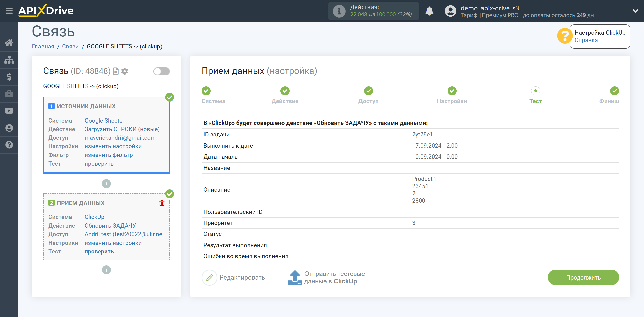Click the ИСТОЧНИК ДАННЫХ header
Screen dimensions: 644x317
(x=86, y=106)
